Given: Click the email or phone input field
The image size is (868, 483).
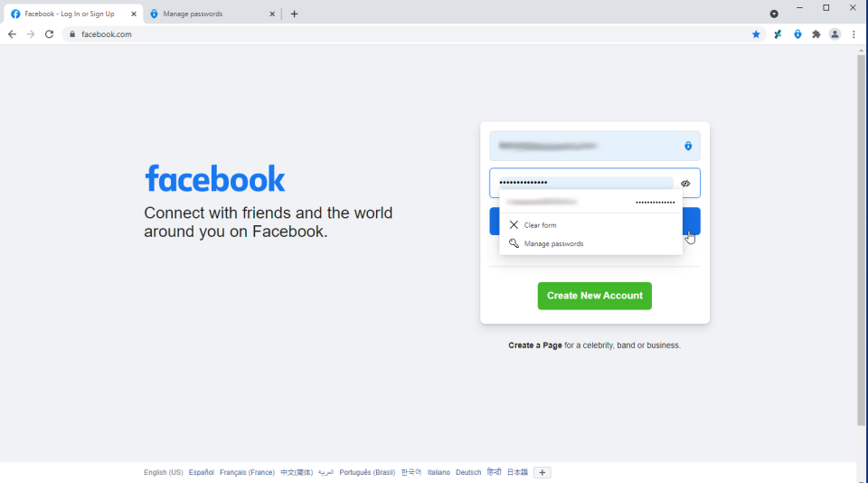Looking at the screenshot, I should tap(595, 146).
